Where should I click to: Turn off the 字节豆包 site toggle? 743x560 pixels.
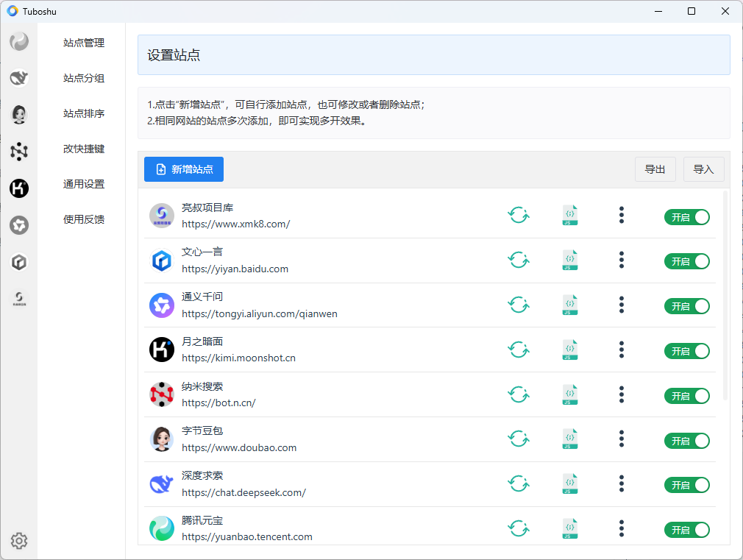point(686,441)
